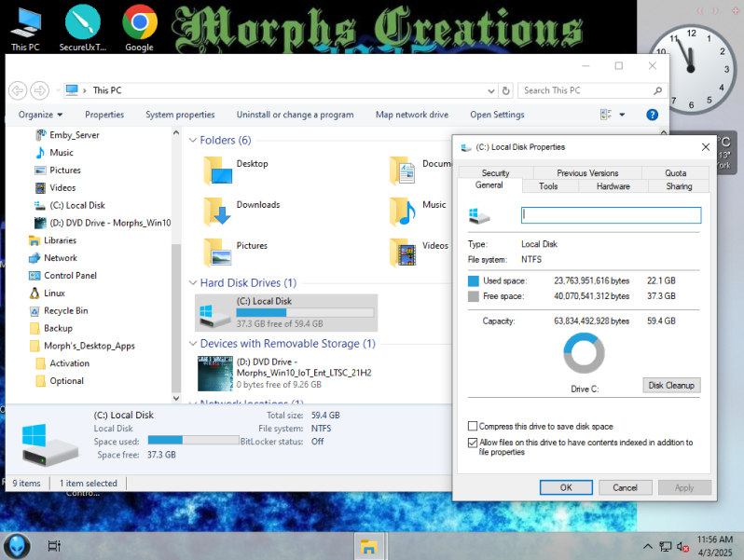The image size is (744, 560).
Task: Switch to the Tools tab
Action: click(548, 186)
